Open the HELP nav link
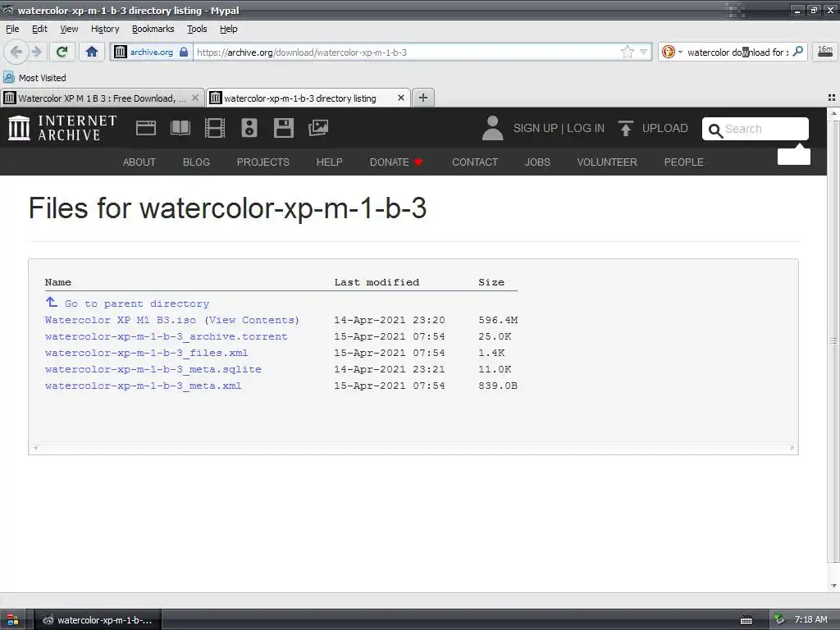 point(330,162)
